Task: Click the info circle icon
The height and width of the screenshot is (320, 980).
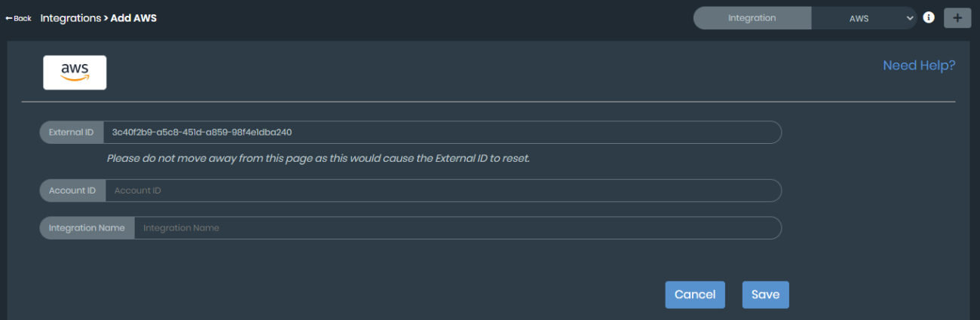Action: coord(929,17)
